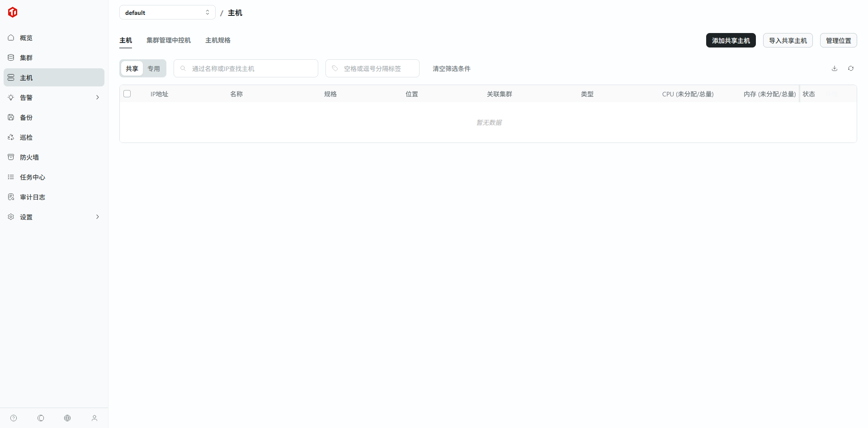Open 巡检 inspection in sidebar
Screen dimensions: 868x428
coord(26,138)
